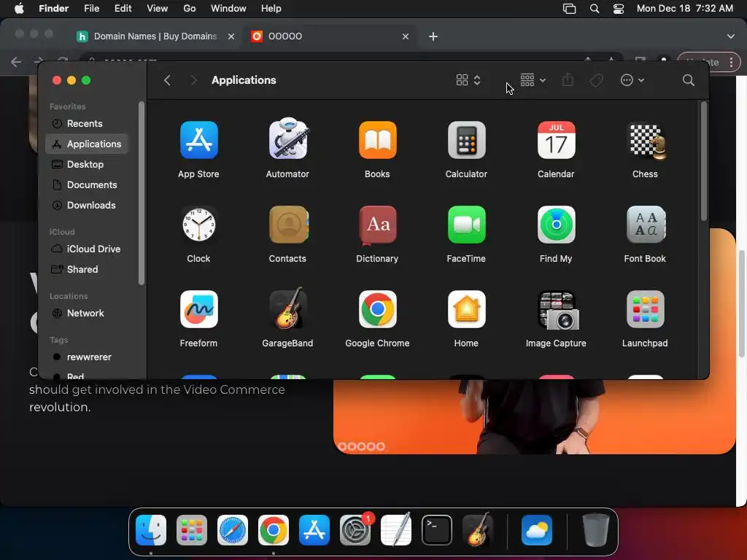Open the App Store application icon in Finder
Screen dimensions: 747x560
click(198, 140)
